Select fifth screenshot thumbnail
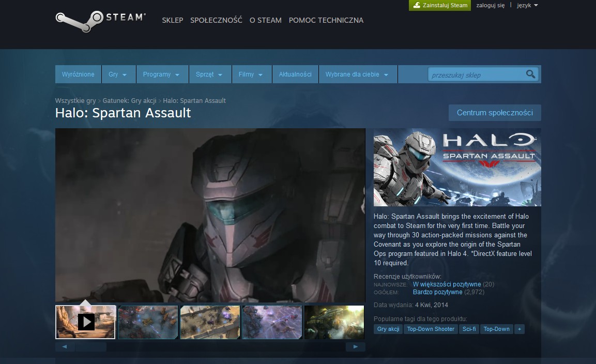This screenshot has height=364, width=596. click(334, 322)
